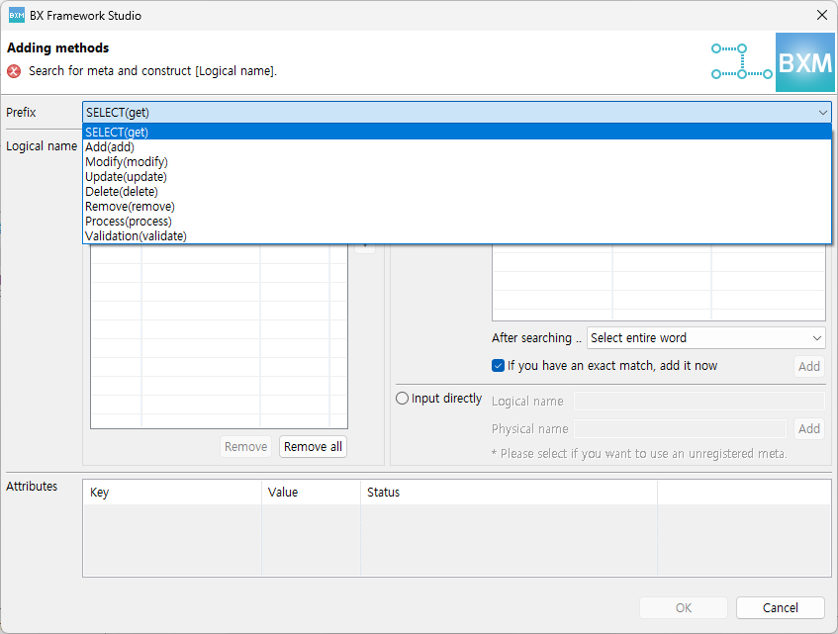Click the Cancel button
The height and width of the screenshot is (634, 838).
point(780,607)
